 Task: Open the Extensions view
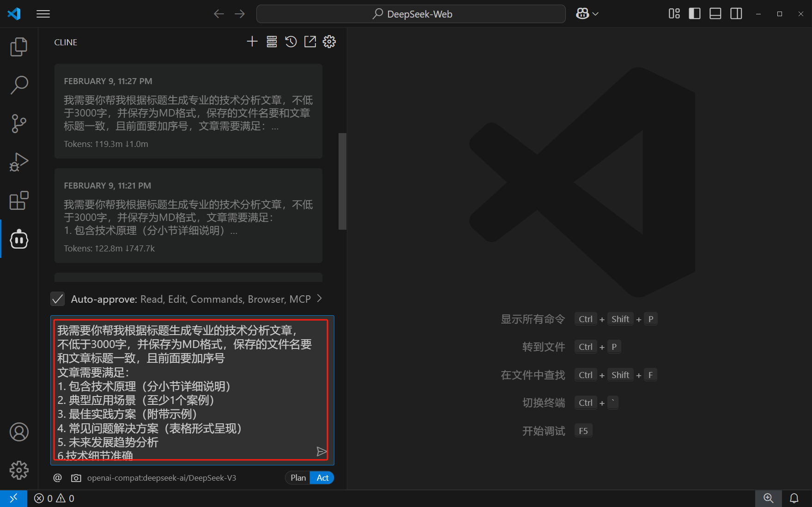19,201
